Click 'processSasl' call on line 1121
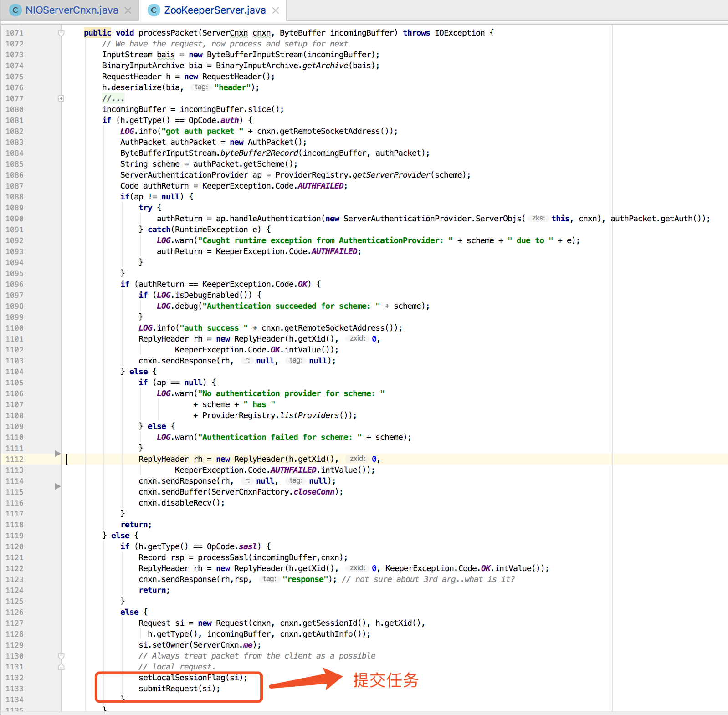This screenshot has height=715, width=728. pyautogui.click(x=223, y=557)
